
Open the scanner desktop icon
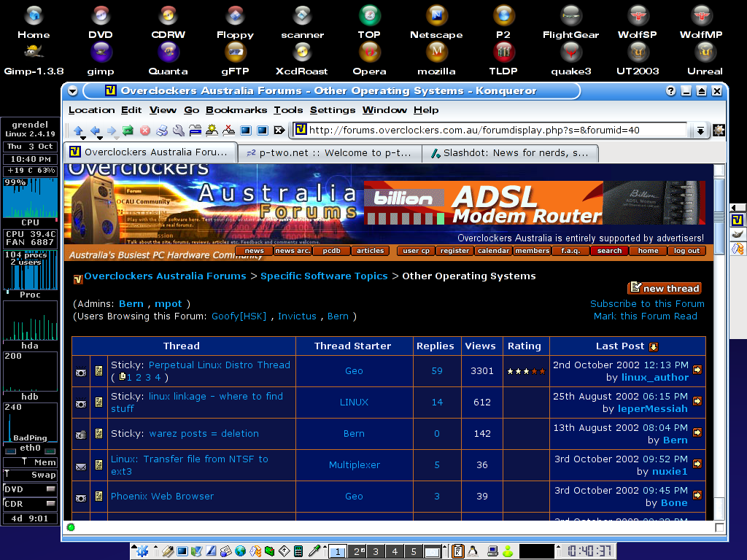302,23
